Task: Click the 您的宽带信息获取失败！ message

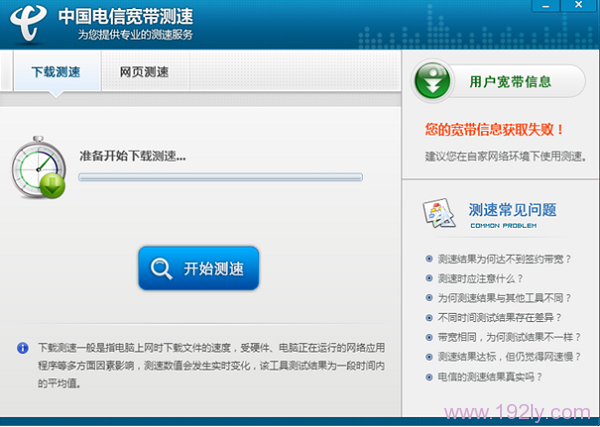Action: coord(494,130)
